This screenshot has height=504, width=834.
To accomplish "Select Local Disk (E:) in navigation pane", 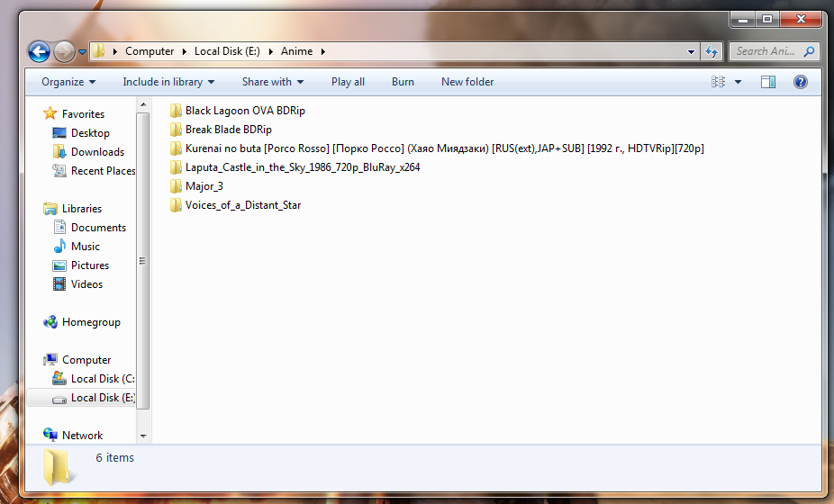I will 81,398.
